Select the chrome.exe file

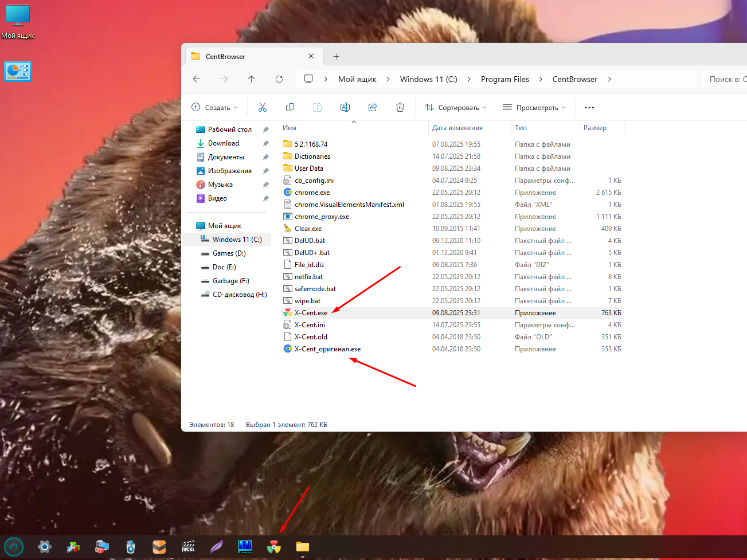click(312, 193)
